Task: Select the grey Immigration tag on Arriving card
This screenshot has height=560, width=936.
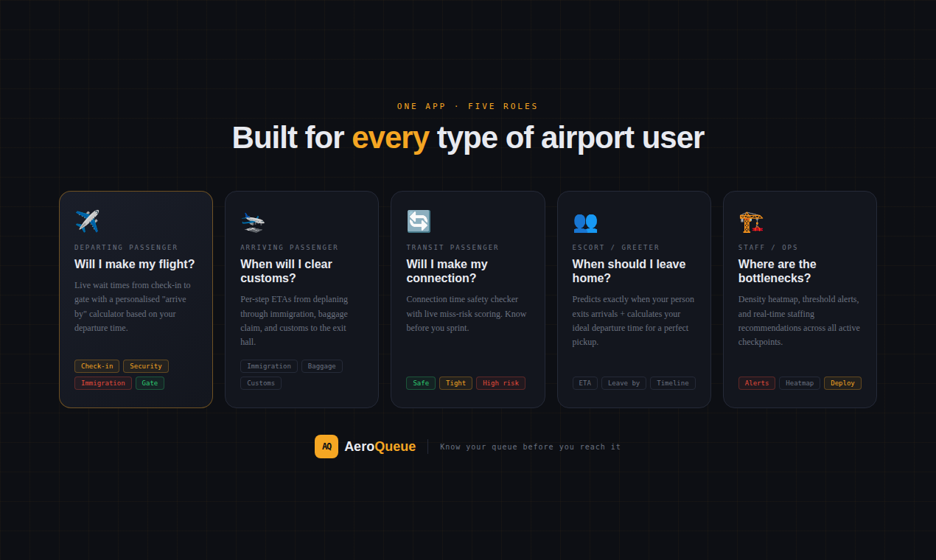Action: 269,366
